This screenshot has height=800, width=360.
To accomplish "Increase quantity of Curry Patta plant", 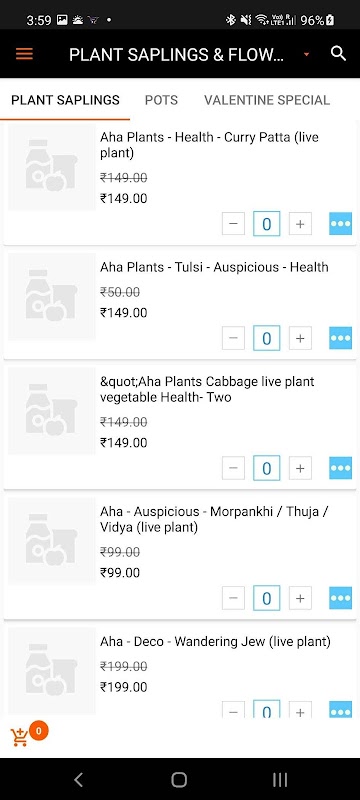I will (300, 223).
